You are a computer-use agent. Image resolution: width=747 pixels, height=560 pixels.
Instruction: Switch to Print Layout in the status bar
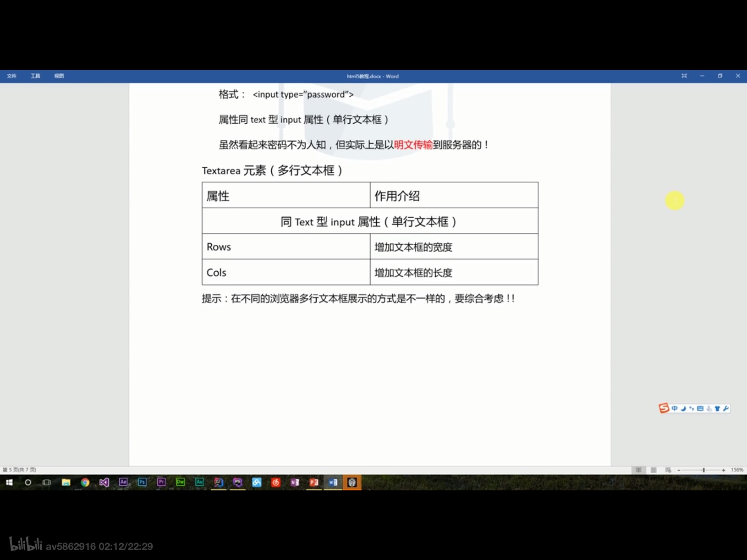pyautogui.click(x=654, y=470)
